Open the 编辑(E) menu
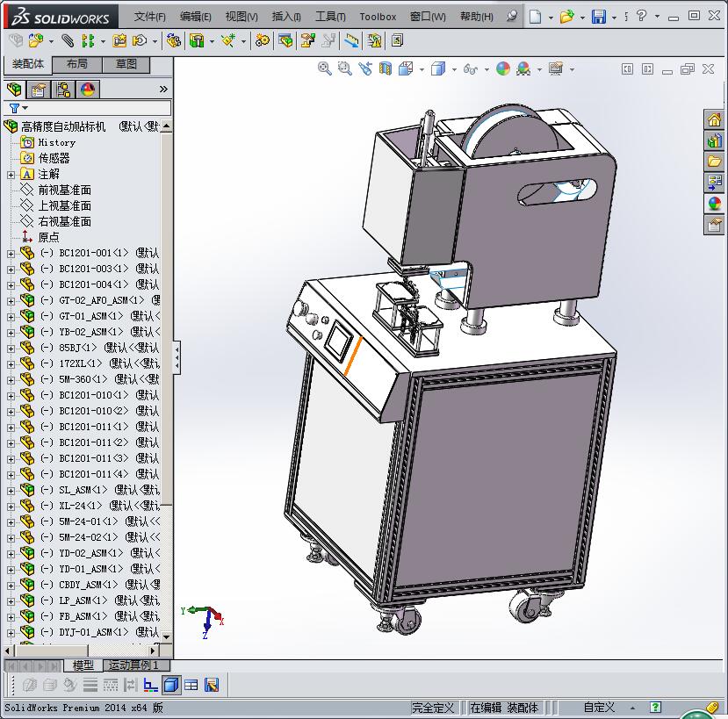 196,18
